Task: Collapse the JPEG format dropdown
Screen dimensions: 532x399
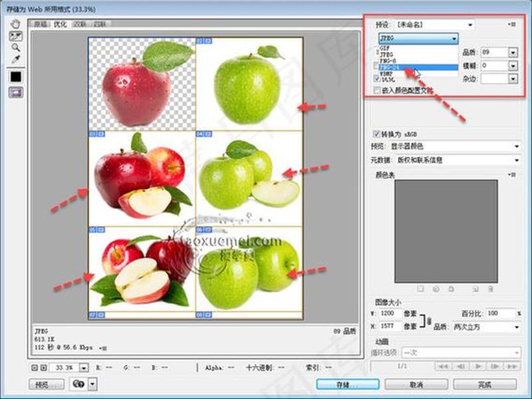Action: pyautogui.click(x=418, y=39)
